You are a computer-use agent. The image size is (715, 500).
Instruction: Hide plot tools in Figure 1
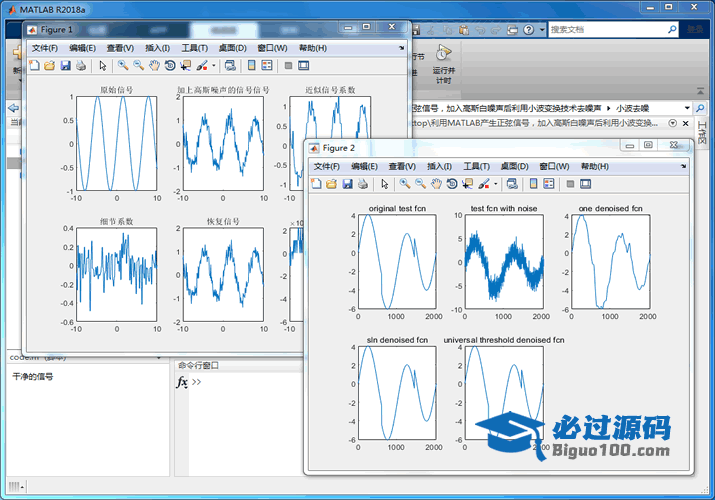pyautogui.click(x=288, y=66)
